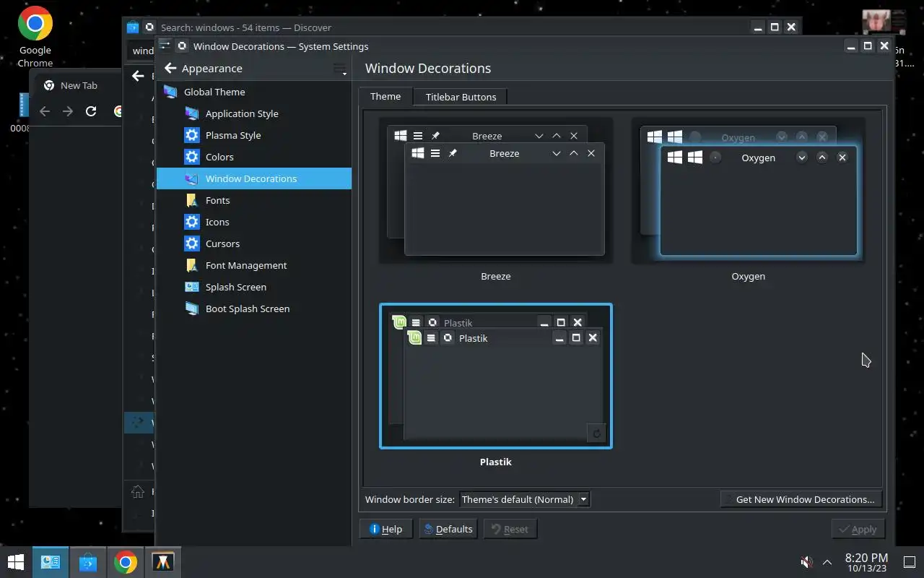Screen dimensions: 924x578
Task: Select Application Style in sidebar
Action: coord(253,113)
